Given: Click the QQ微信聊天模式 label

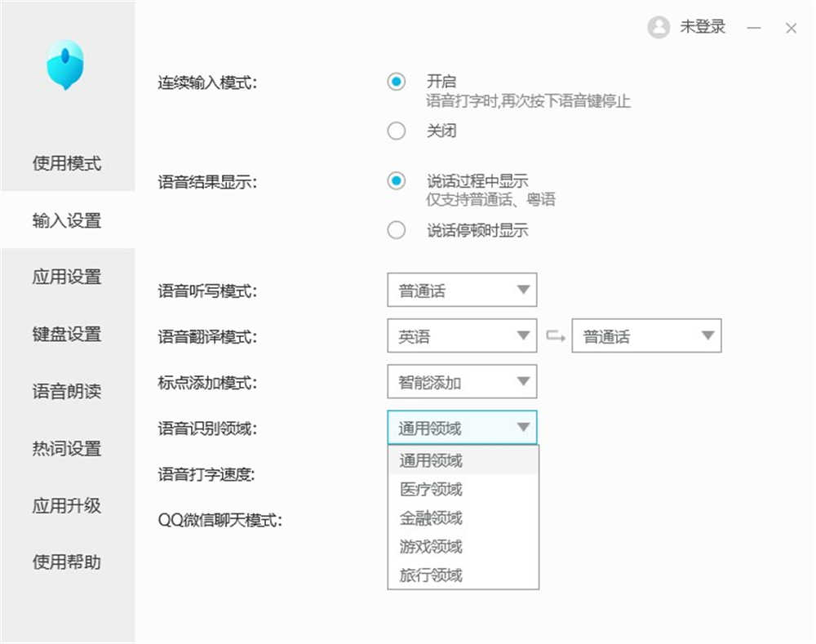Looking at the screenshot, I should tap(220, 520).
